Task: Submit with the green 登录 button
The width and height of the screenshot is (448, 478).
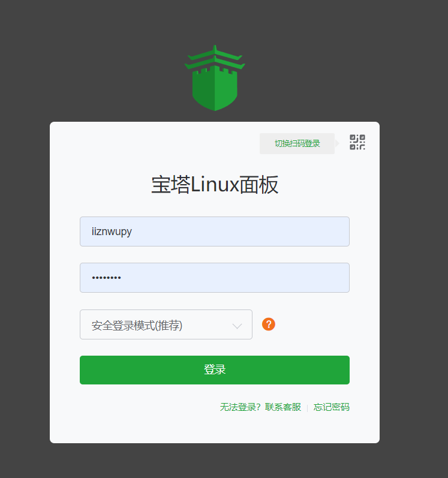Action: click(x=215, y=370)
